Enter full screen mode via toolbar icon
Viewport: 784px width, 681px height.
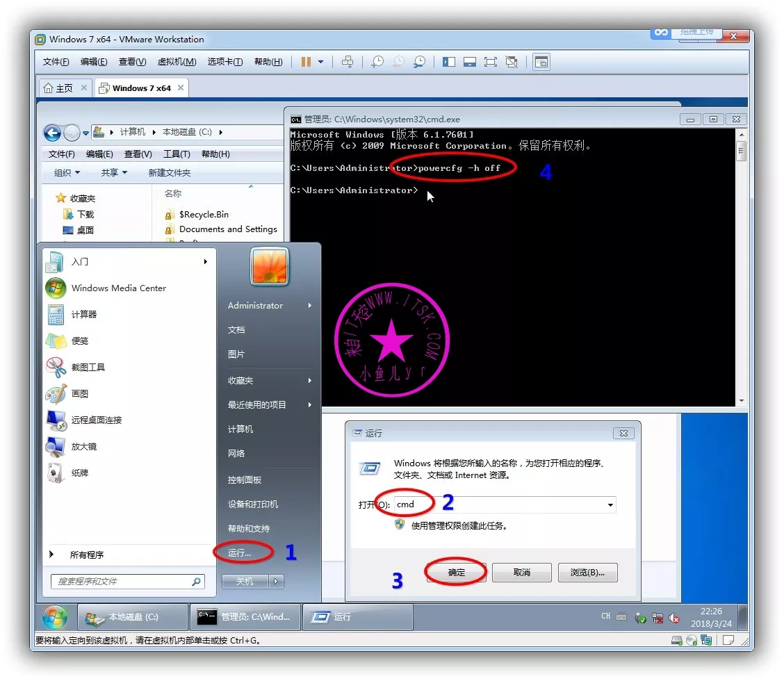click(x=491, y=62)
